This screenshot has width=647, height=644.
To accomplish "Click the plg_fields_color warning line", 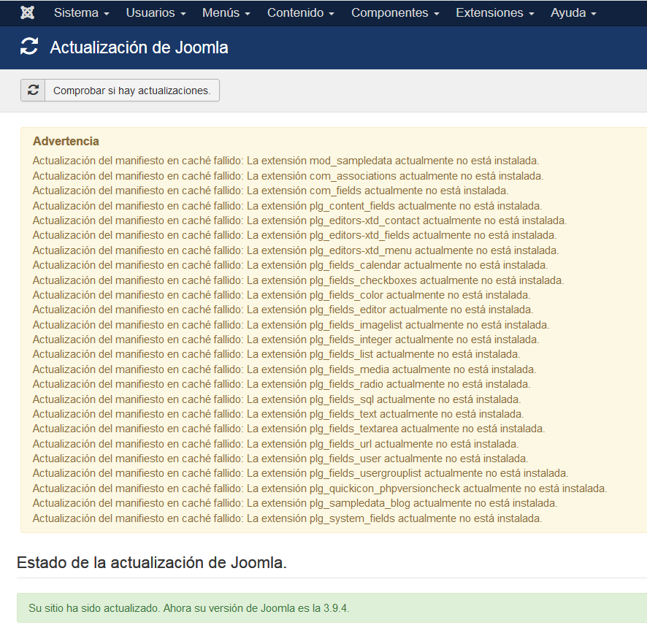I will coord(282,295).
